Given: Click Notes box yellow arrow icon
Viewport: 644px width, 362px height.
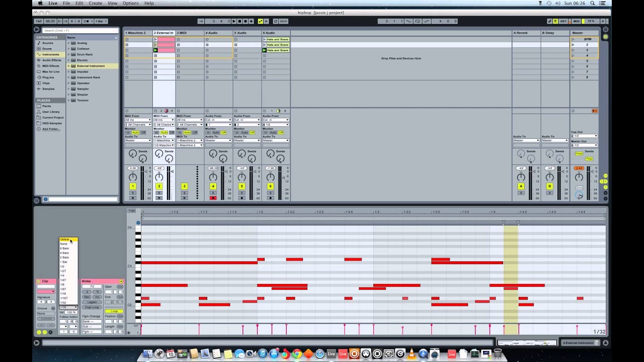Looking at the screenshot, I should [121, 281].
